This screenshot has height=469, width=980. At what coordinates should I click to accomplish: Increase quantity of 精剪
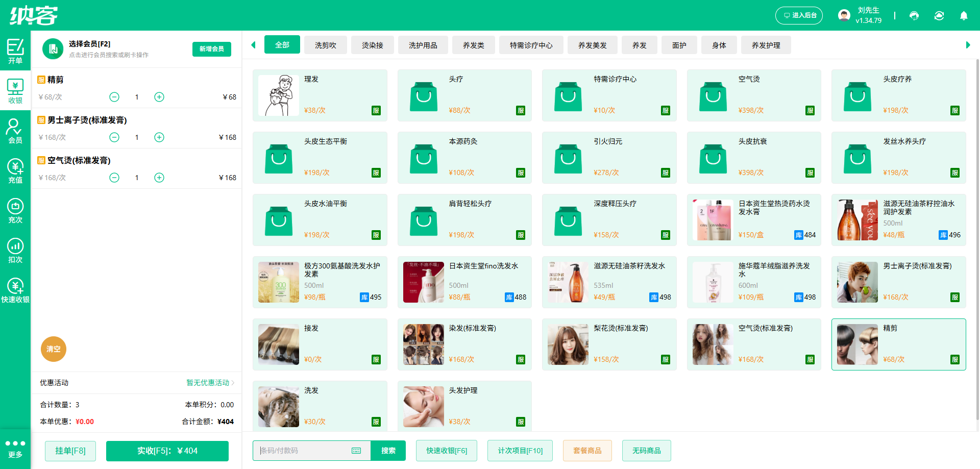coord(159,97)
